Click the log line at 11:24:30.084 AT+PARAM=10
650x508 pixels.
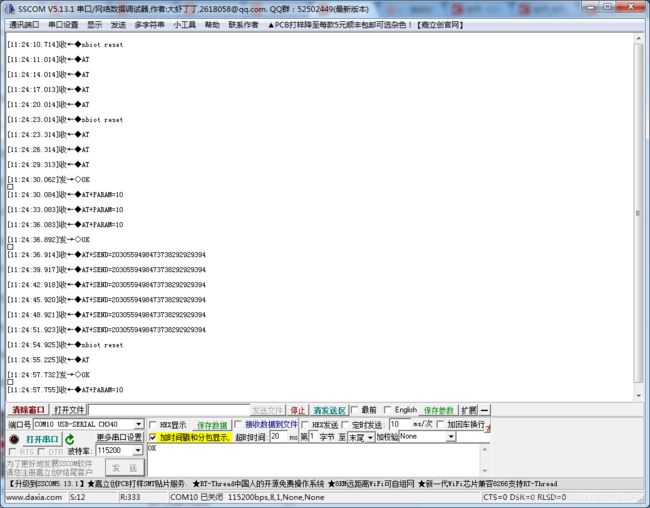65,194
